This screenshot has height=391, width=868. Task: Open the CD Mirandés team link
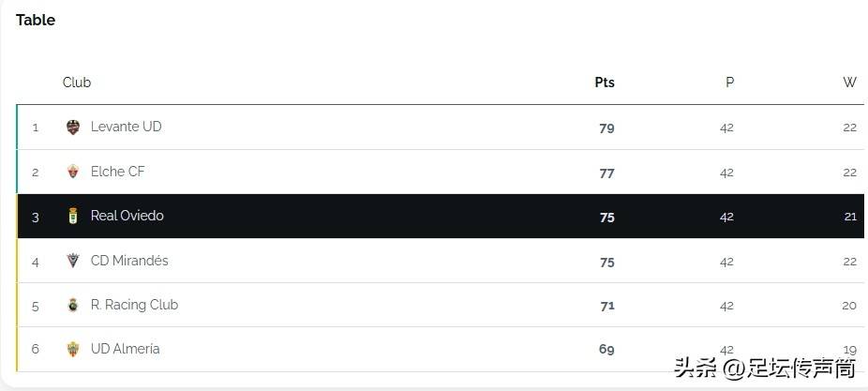[x=129, y=261]
